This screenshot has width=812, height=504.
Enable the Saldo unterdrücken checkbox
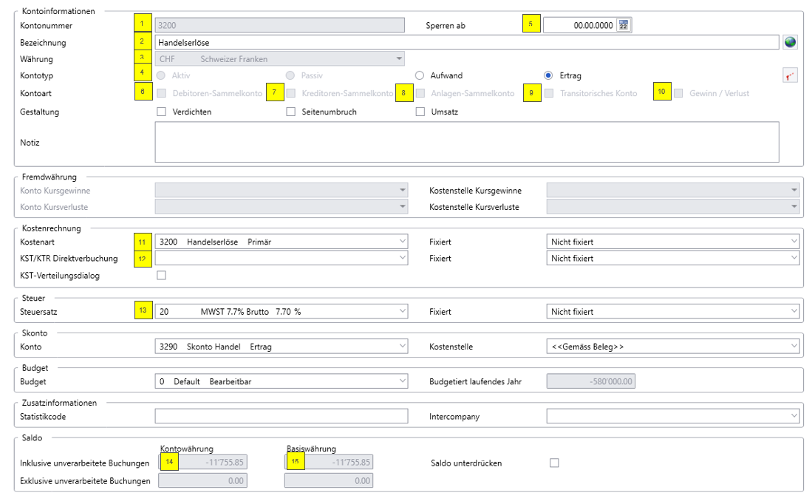point(554,463)
